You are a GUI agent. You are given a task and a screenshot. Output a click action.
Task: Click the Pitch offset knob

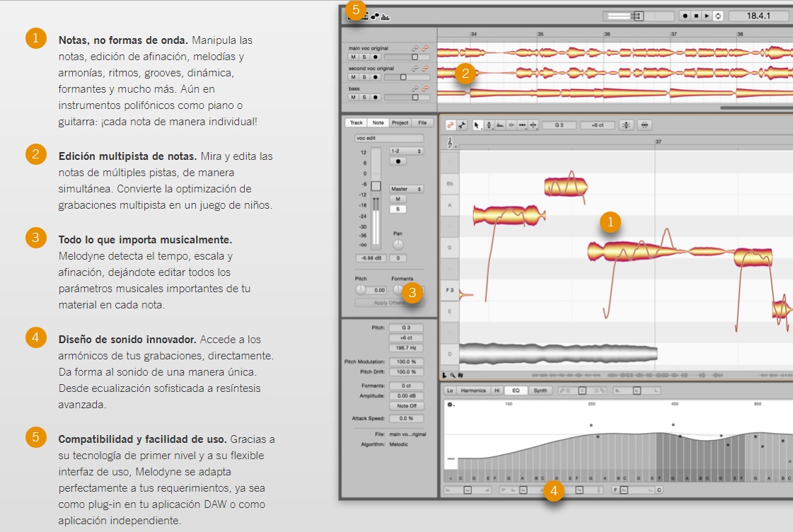pyautogui.click(x=361, y=290)
